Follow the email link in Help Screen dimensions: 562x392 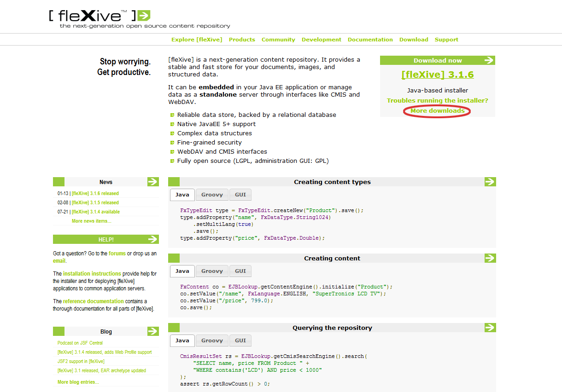click(59, 261)
